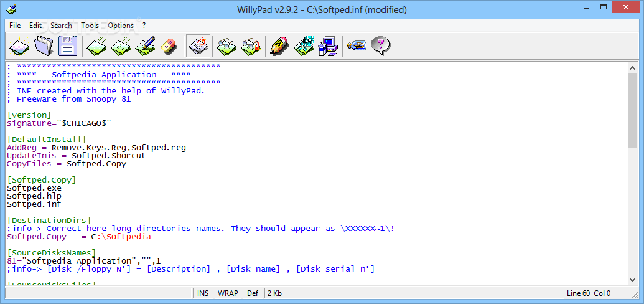Click the Def status bar panel
Screen dimensions: 644x304
click(253, 293)
